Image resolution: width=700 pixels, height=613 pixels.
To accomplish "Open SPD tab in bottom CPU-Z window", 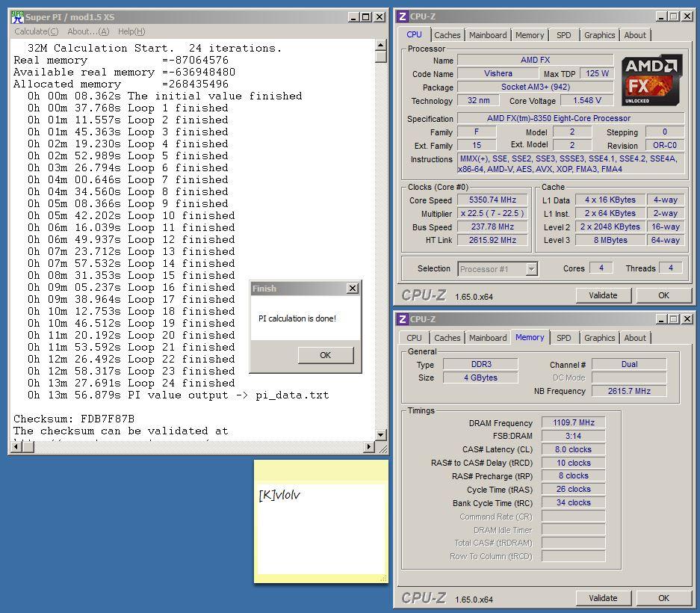I will point(563,338).
